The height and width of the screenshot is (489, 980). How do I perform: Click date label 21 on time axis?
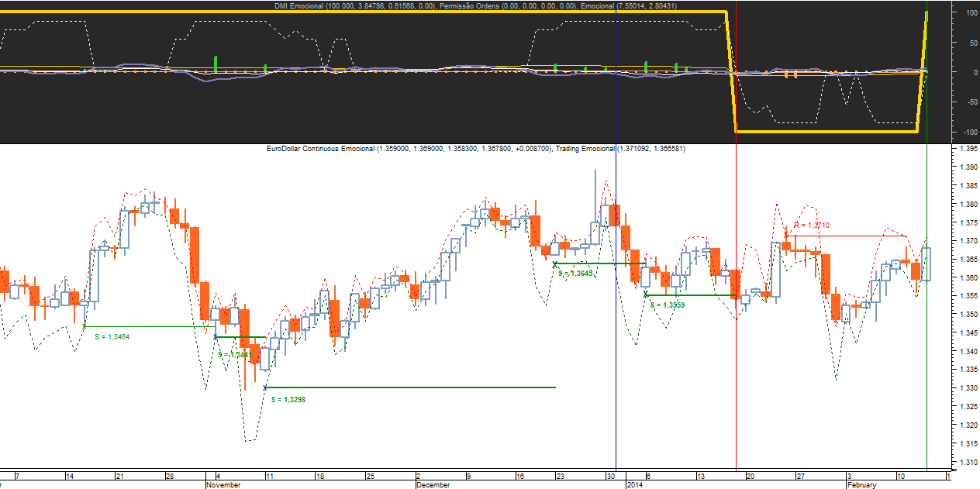pos(120,476)
